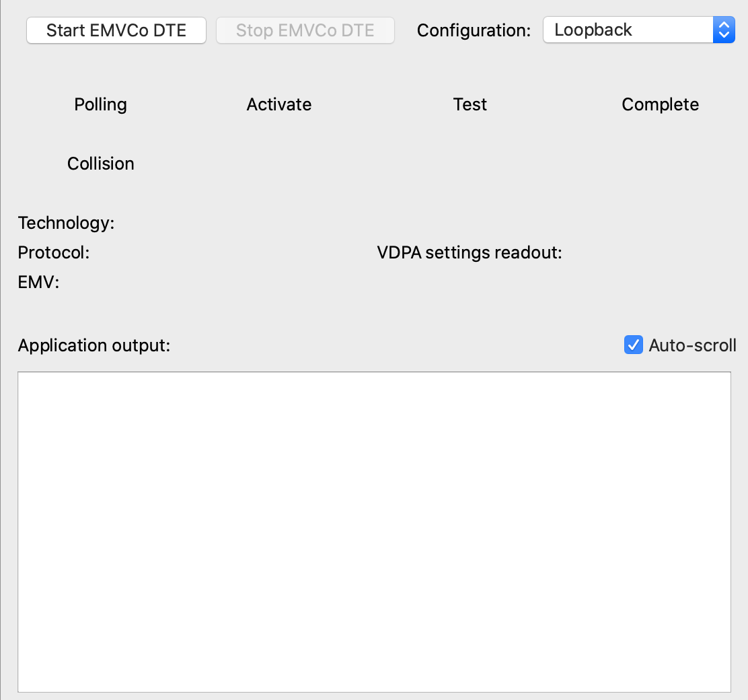Click the VDPA settings readout: label
Viewport: 748px width, 700px height.
click(470, 252)
